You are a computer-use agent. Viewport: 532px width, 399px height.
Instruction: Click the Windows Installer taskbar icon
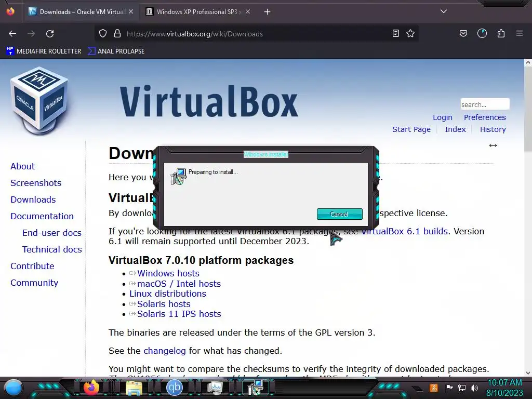point(256,388)
